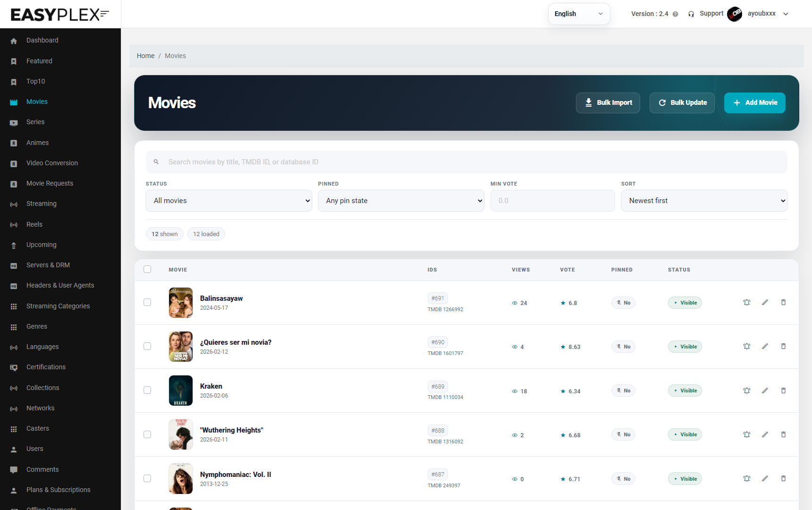The image size is (812, 510).
Task: Open the Pinned Any pin state dropdown
Action: (401, 201)
